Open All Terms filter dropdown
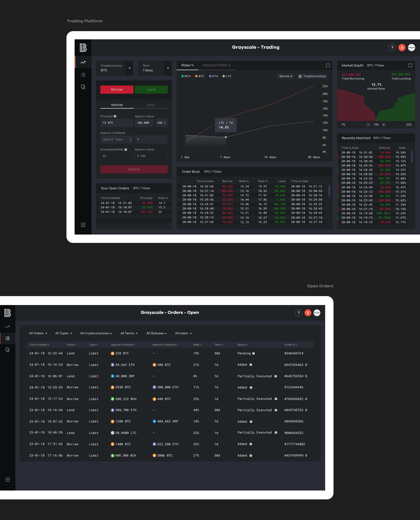This screenshot has height=520, width=420. coord(129,333)
